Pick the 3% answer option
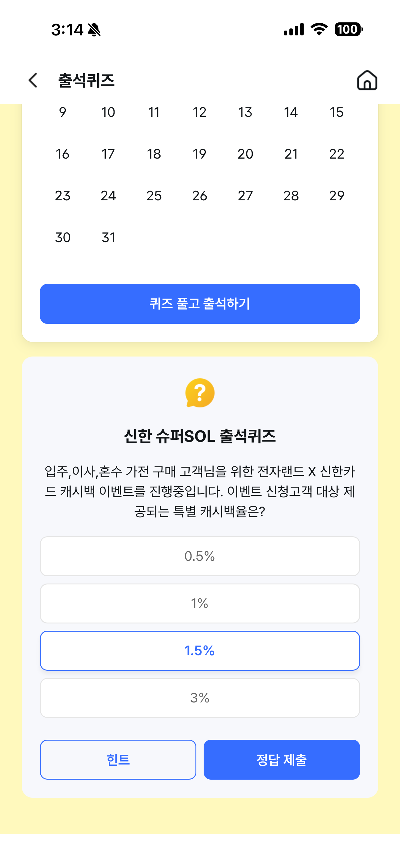The image size is (400, 868). pyautogui.click(x=200, y=698)
